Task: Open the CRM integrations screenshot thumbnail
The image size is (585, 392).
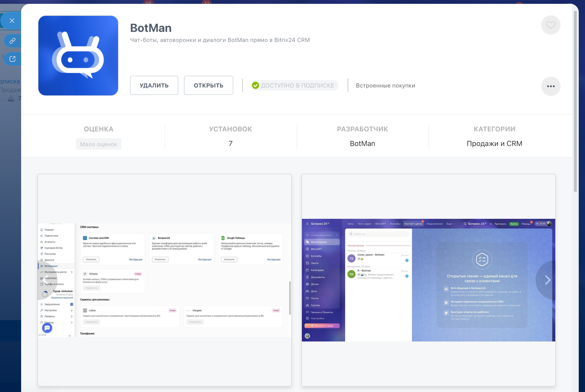Action: coord(165,280)
